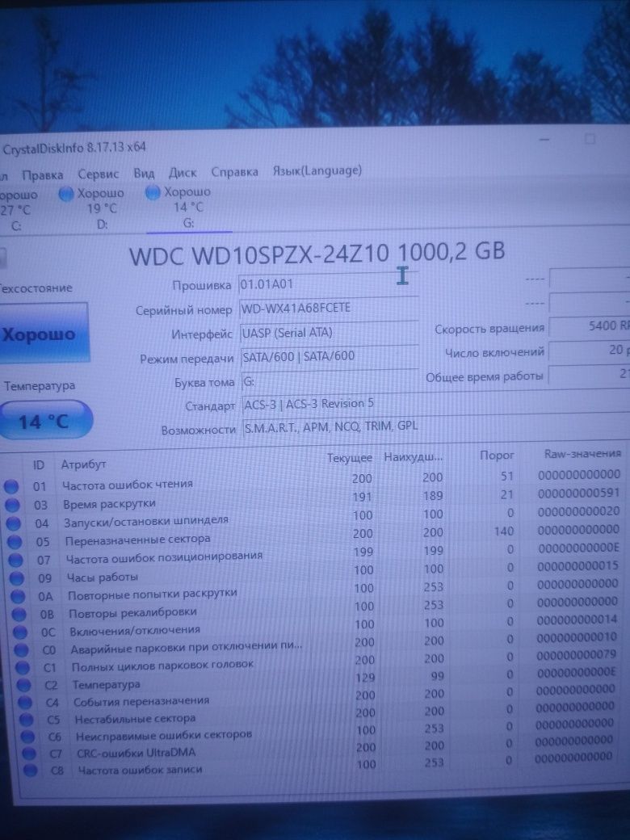This screenshot has width=630, height=840.
Task: Click the ID column header
Action: tap(39, 465)
